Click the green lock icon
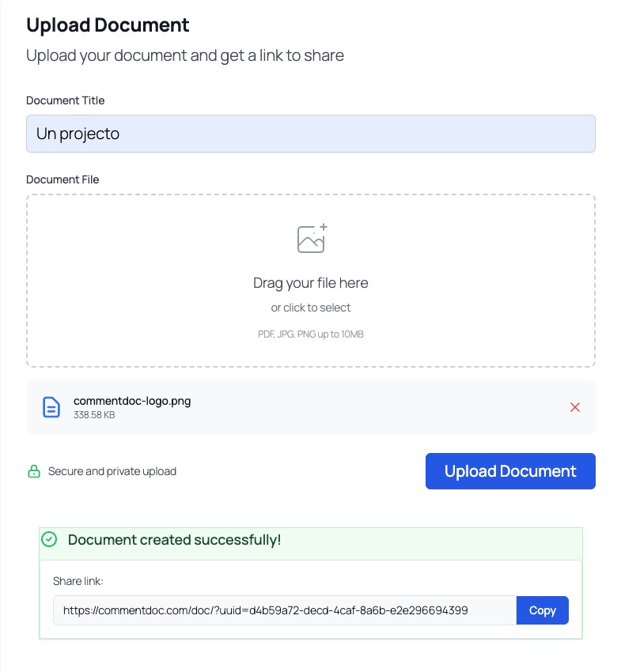621x672 pixels. pyautogui.click(x=34, y=472)
